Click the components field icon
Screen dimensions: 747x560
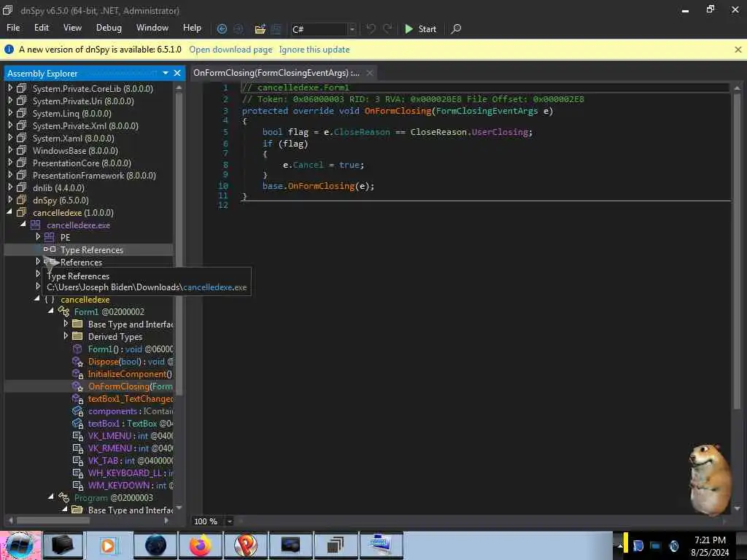77,411
